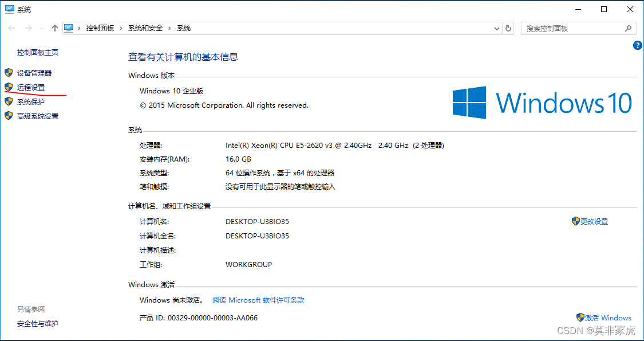Click shield icon beside 更改设置
Viewport: 644px width, 341px height.
point(575,221)
